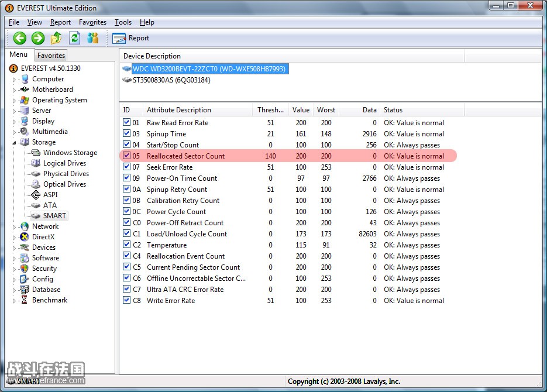Click the Benchmark hourglass icon

click(24, 300)
